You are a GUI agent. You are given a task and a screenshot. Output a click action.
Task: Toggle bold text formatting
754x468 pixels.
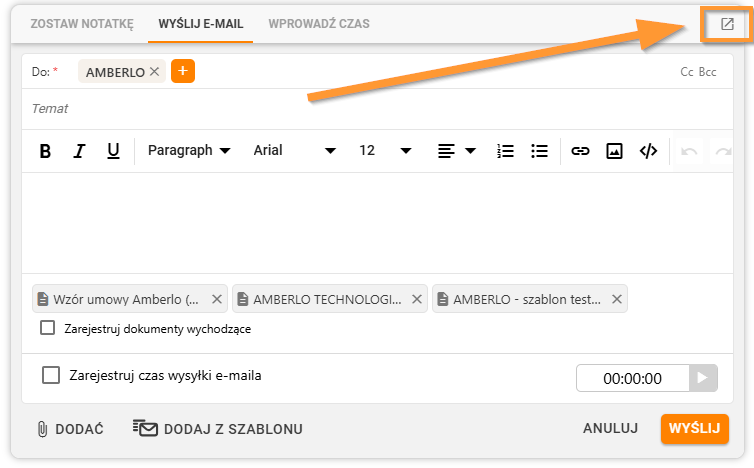[45, 151]
